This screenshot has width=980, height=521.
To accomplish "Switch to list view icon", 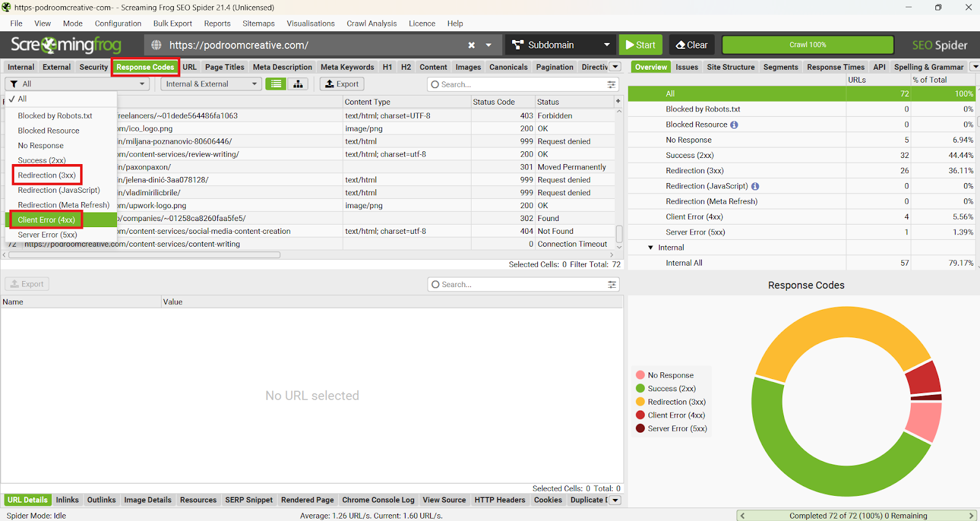I will point(276,84).
